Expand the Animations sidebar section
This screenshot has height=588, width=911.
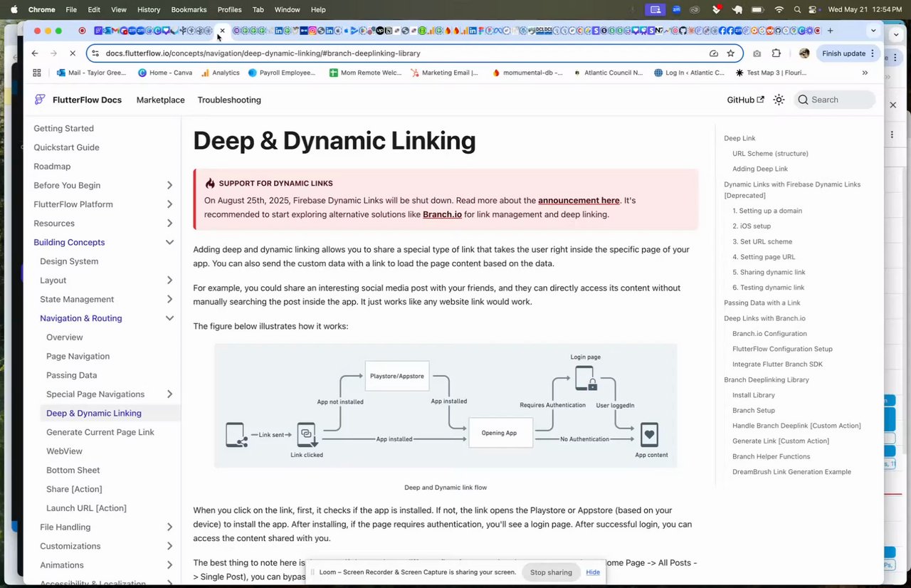click(x=169, y=565)
